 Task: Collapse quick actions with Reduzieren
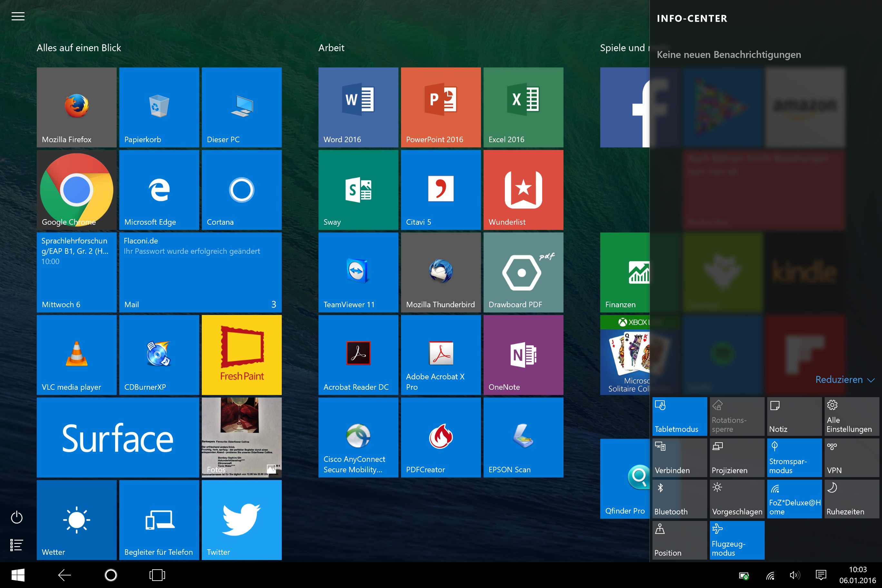pos(844,379)
